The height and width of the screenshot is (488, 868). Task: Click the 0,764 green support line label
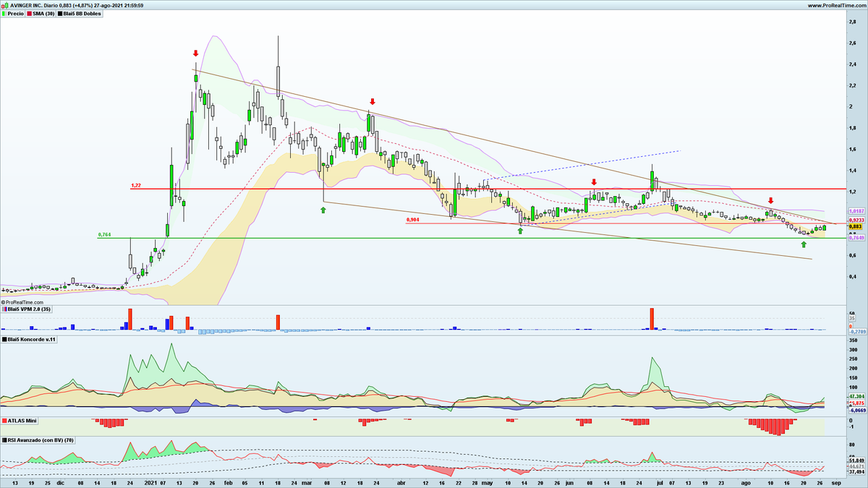click(x=103, y=235)
